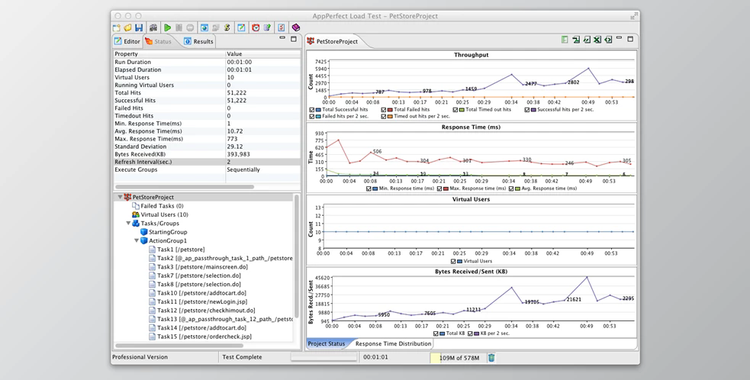The width and height of the screenshot is (750, 380).
Task: Click the XML export icon in chart panel
Action: tap(608, 40)
